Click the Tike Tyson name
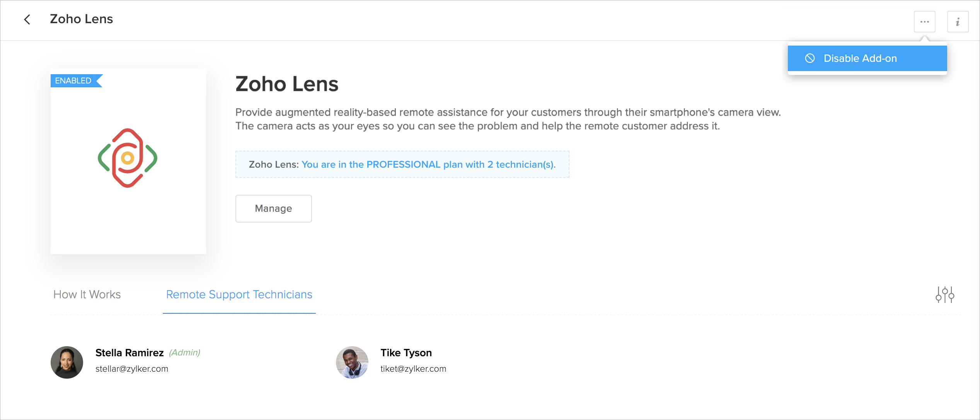 tap(406, 353)
